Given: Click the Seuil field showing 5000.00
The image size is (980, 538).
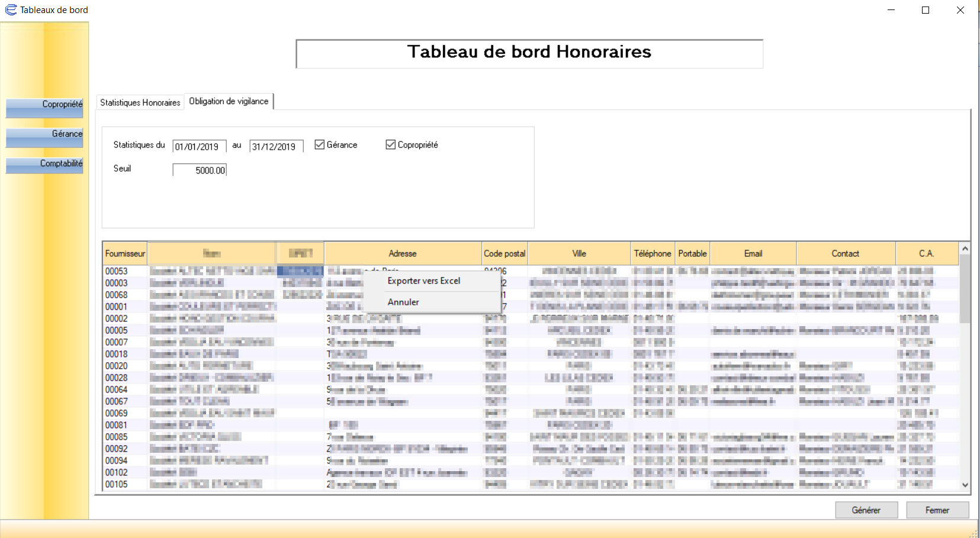Looking at the screenshot, I should 200,170.
